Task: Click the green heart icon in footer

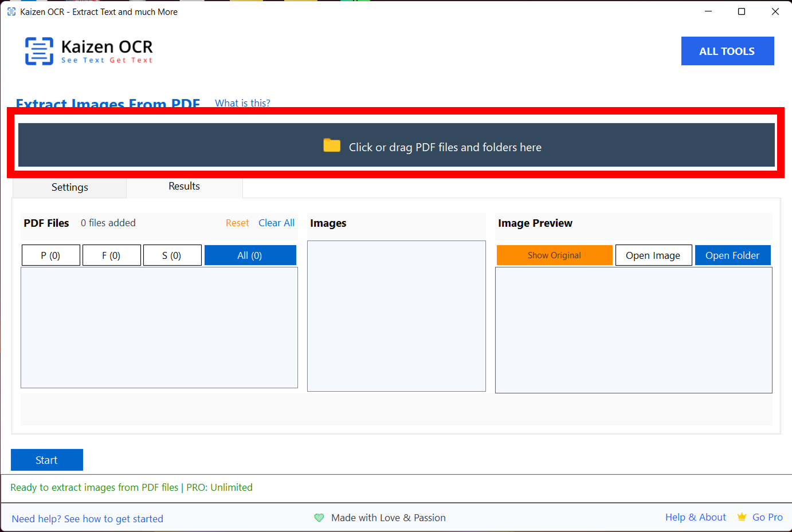Action: coord(319,518)
